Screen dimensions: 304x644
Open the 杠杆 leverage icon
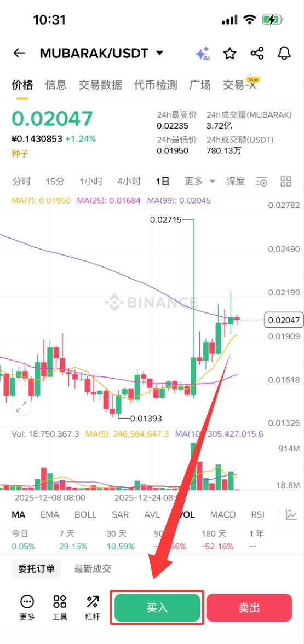pyautogui.click(x=93, y=607)
